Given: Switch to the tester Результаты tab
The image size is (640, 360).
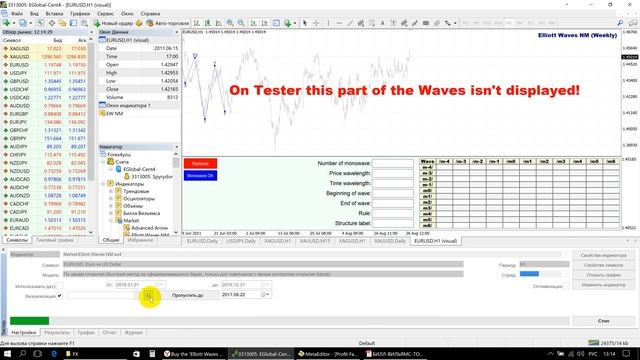Looking at the screenshot, I should click(57, 333).
